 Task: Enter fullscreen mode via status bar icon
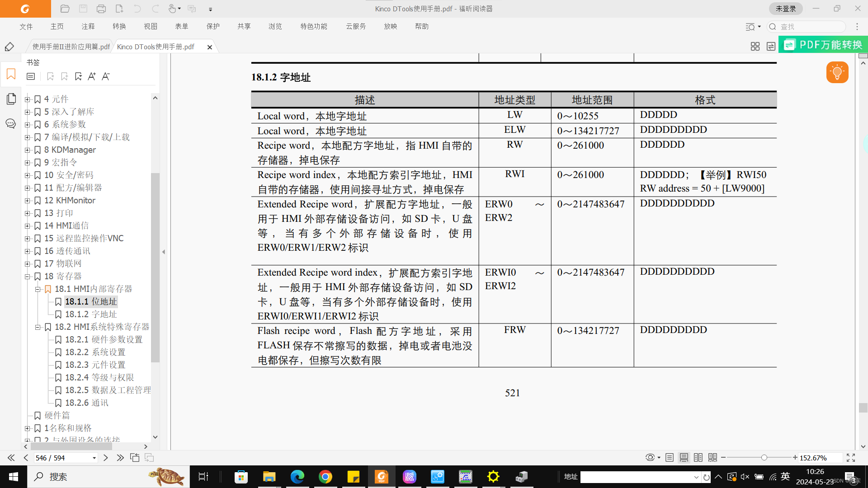(850, 458)
